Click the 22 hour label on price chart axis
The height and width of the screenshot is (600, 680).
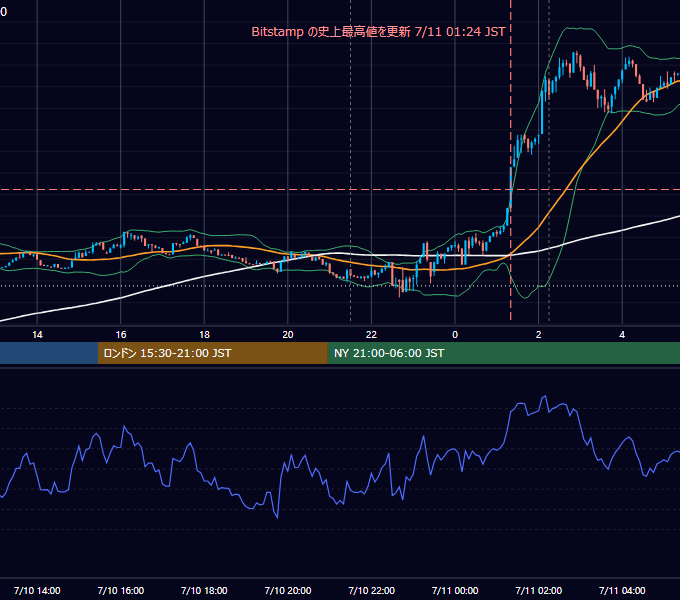371,334
